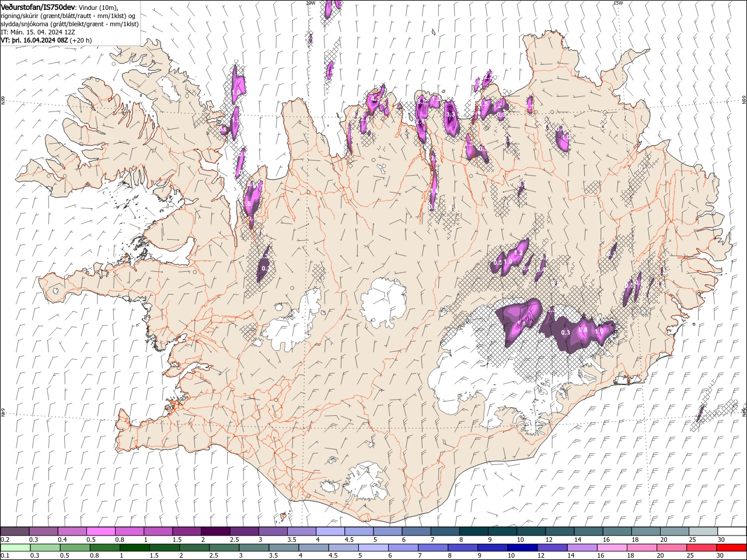Select the darkest purple 2–2.5 swatch in upper legend
The height and width of the screenshot is (560, 747).
pyautogui.click(x=215, y=531)
